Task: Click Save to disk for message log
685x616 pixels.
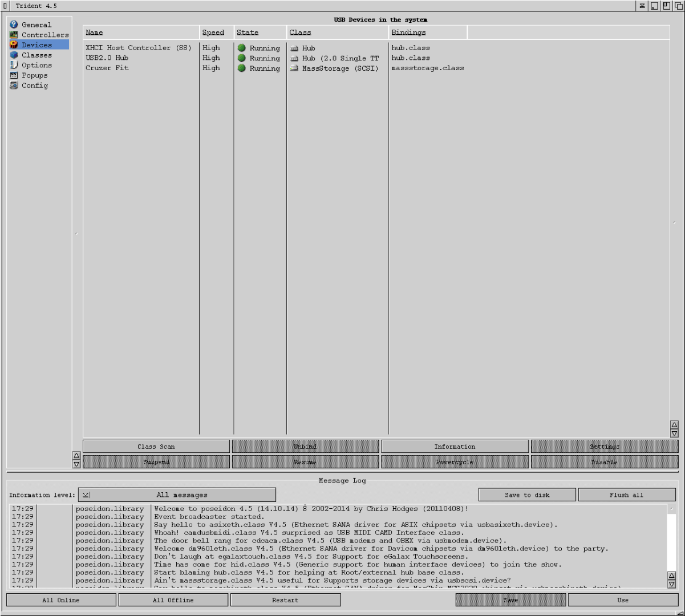Action: [527, 495]
